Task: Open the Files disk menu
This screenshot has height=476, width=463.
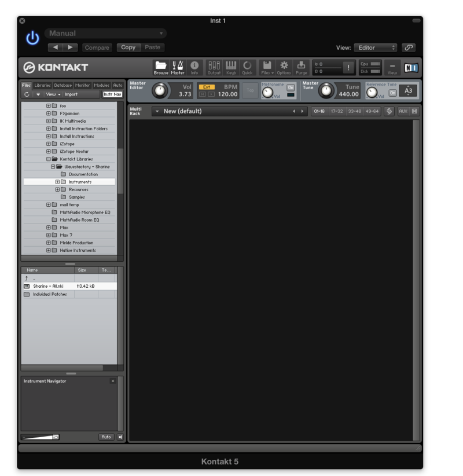Action: [x=267, y=68]
